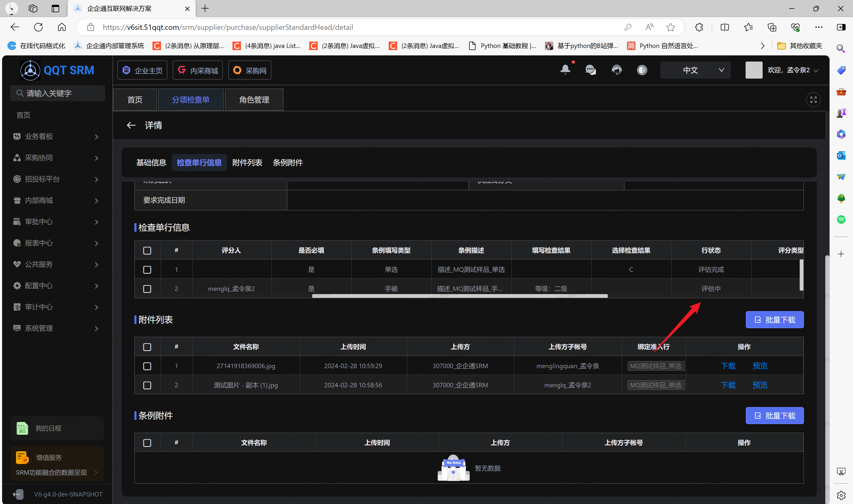853x504 pixels.
Task: Select all in 条例附件 table header
Action: click(147, 443)
